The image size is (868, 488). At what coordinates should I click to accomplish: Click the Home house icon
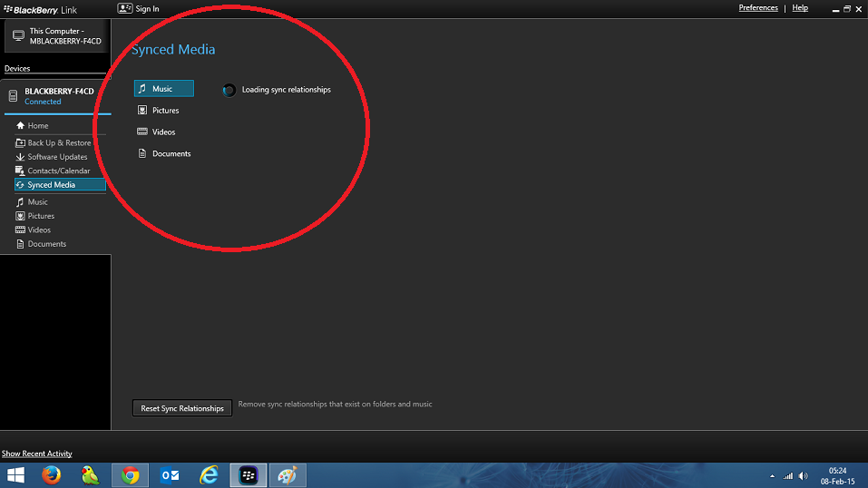(21, 126)
